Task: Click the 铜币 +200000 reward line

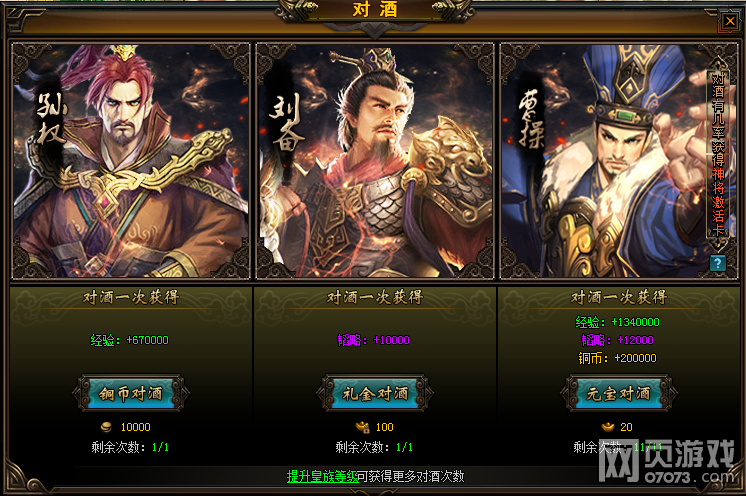Action: pos(617,358)
